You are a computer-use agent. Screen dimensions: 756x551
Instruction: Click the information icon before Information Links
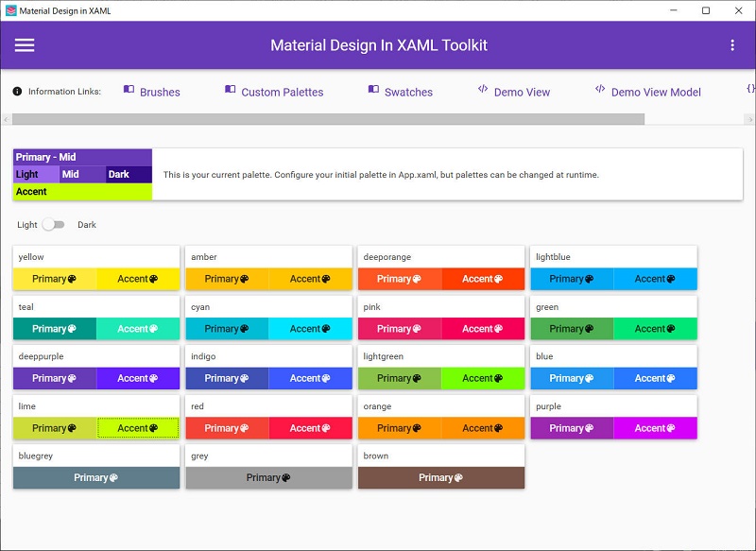20,92
